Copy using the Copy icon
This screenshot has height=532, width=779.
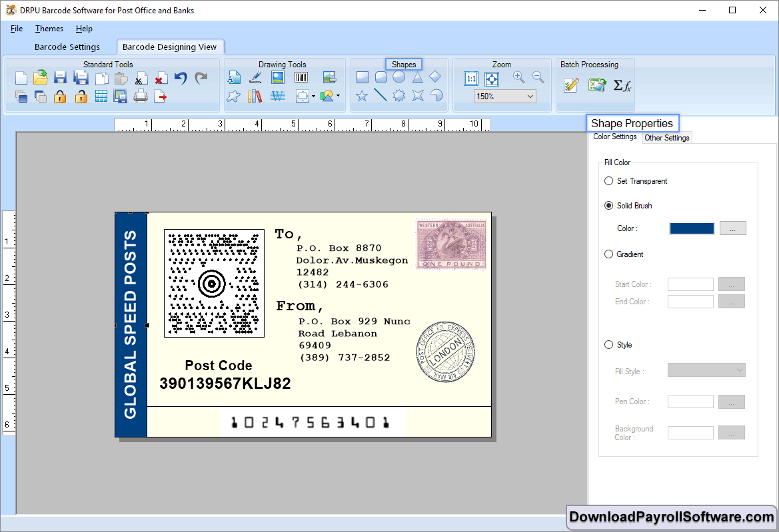click(101, 79)
